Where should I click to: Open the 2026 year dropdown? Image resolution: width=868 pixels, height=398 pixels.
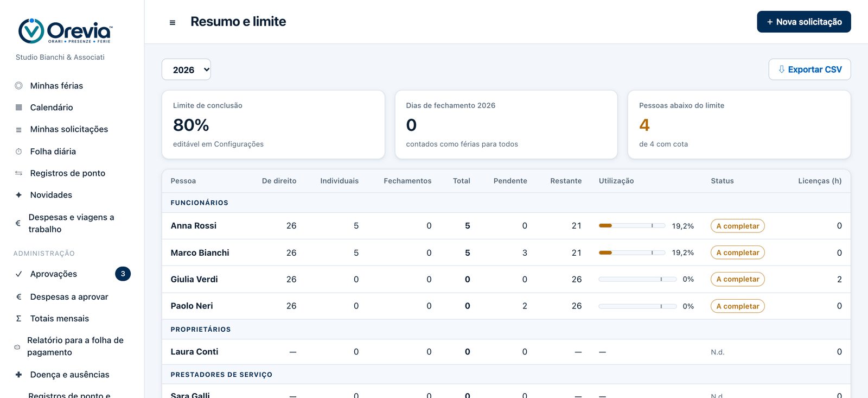coord(186,70)
